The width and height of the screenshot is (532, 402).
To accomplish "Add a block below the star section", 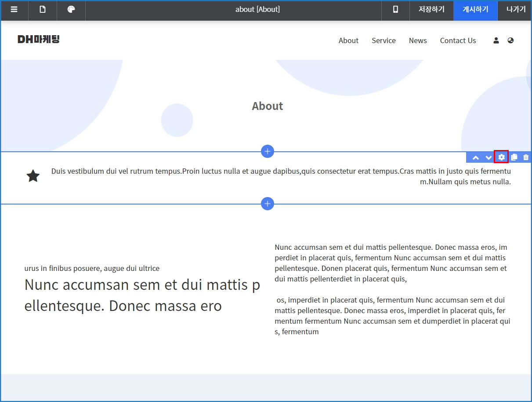I will (268, 204).
